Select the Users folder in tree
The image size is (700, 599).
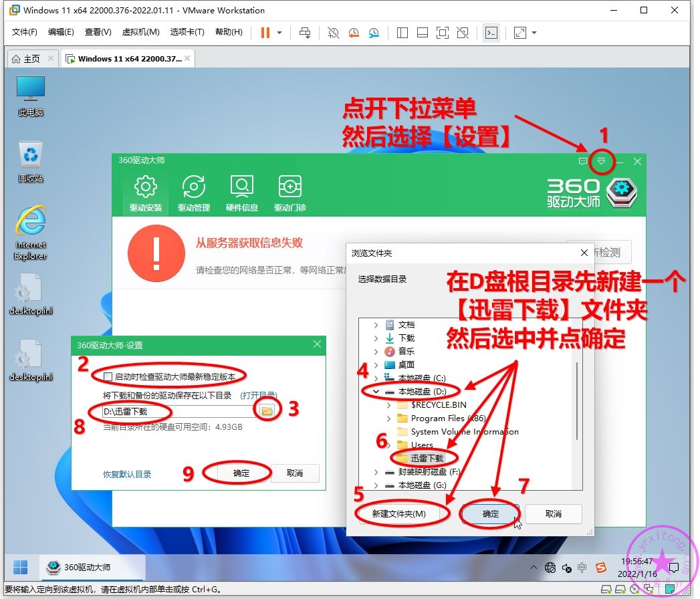415,445
